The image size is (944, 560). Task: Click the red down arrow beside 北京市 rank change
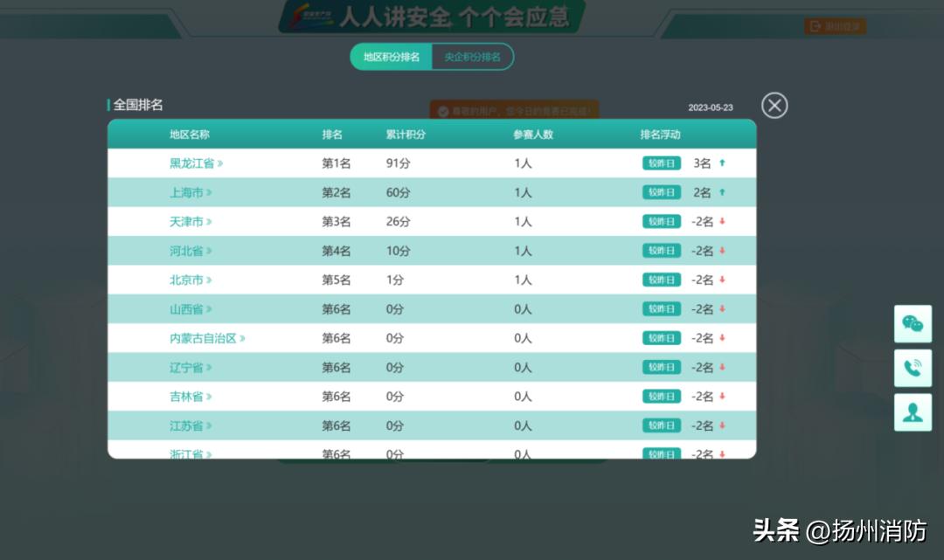point(720,280)
